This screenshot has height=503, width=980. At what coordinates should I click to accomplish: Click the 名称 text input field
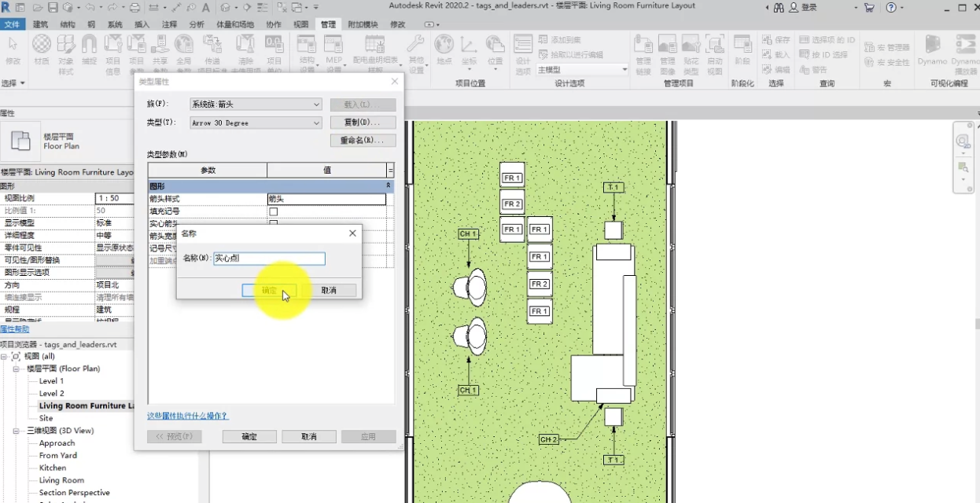[x=269, y=258]
